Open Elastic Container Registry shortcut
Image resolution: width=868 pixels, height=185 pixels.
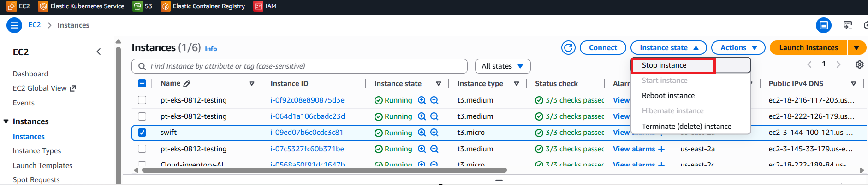click(202, 6)
